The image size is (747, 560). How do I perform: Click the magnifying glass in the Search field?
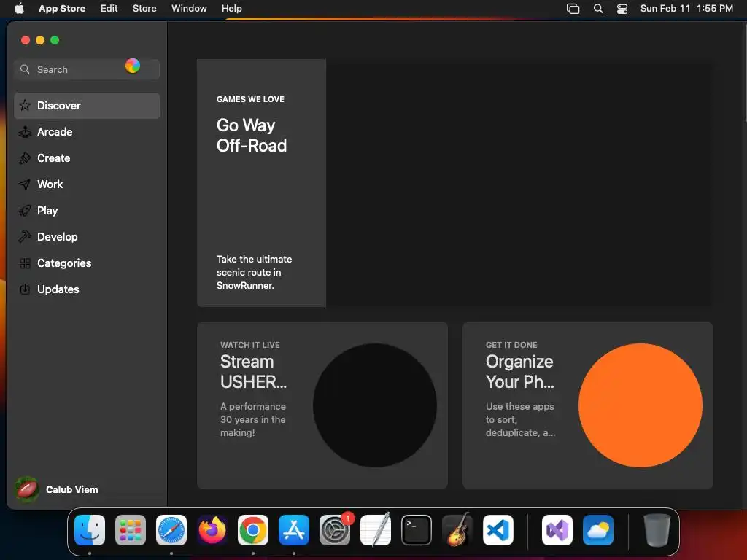[25, 69]
